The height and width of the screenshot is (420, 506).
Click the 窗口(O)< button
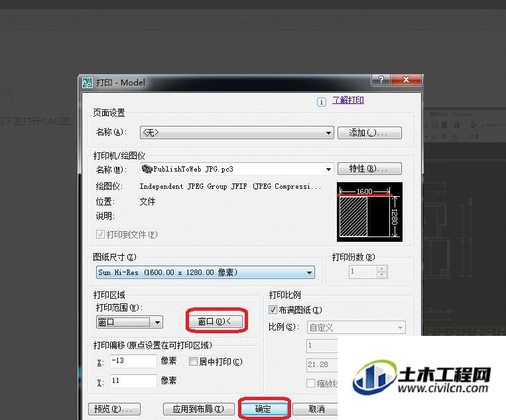click(216, 321)
